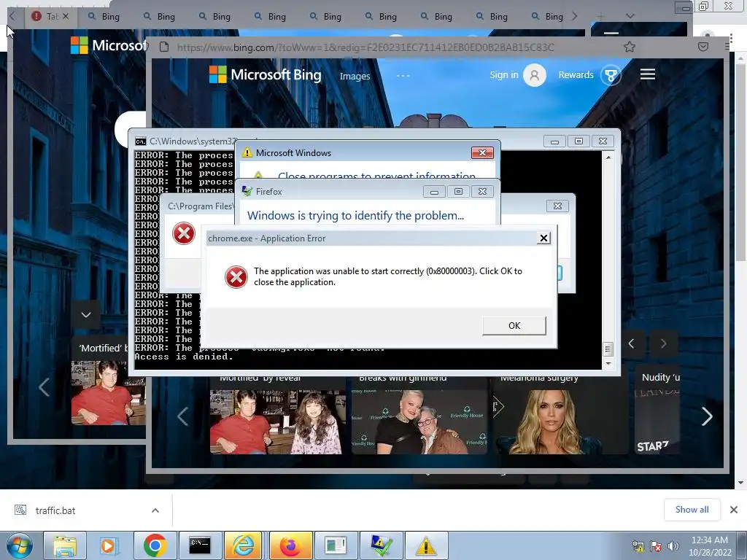Close the Microsoft Windows warning dialog
This screenshot has width=747, height=560.
[x=482, y=153]
